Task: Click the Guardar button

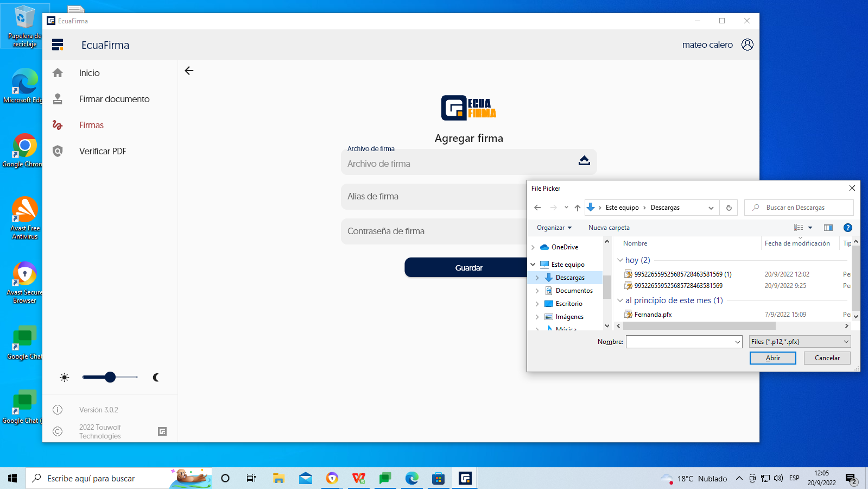Action: pos(469,268)
